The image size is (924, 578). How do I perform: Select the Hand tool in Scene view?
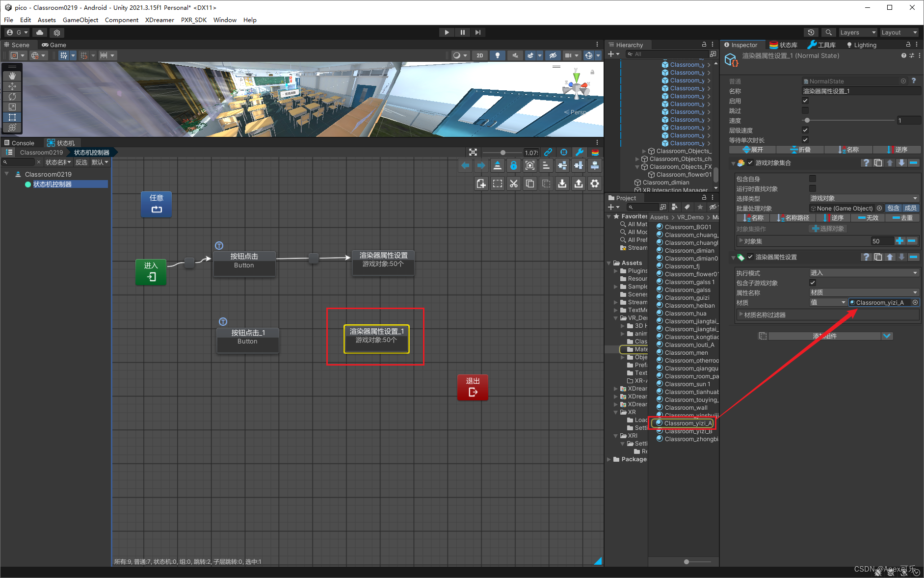(x=12, y=76)
